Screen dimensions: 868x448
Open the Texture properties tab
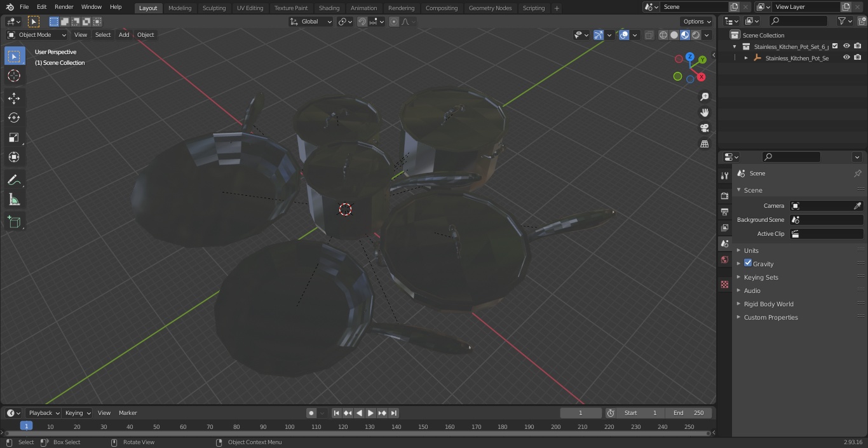(x=724, y=284)
